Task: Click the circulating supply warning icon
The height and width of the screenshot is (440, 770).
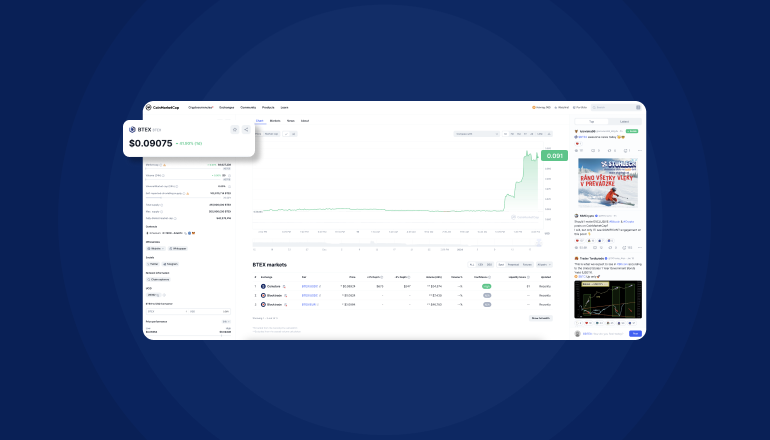Action: point(188,193)
